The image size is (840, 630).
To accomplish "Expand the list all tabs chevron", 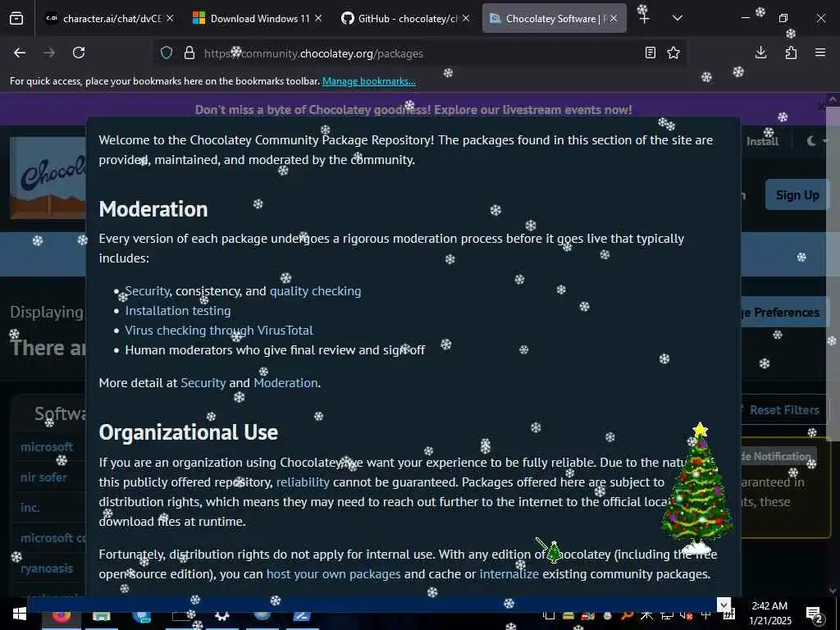I will 677,18.
